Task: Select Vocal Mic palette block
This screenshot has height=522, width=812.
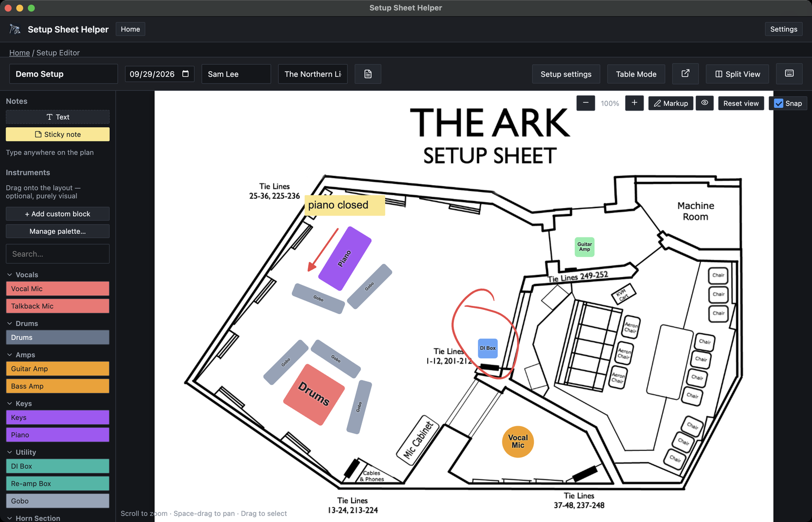Action: (57, 289)
